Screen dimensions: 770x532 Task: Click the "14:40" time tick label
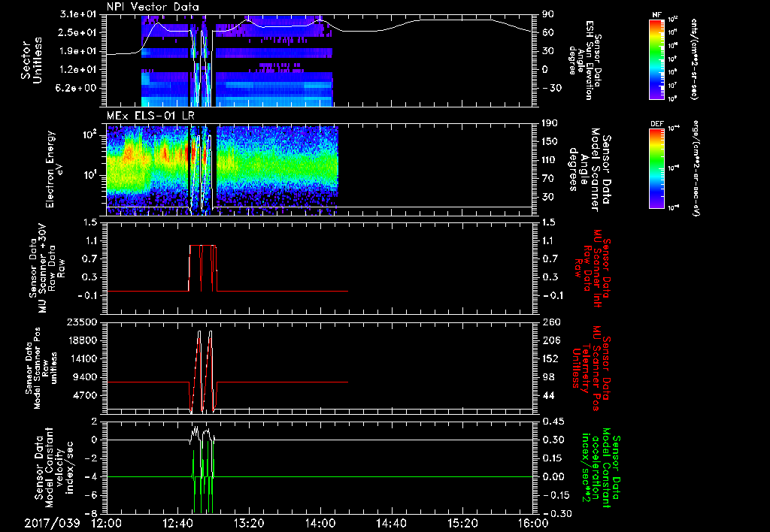pyautogui.click(x=391, y=523)
